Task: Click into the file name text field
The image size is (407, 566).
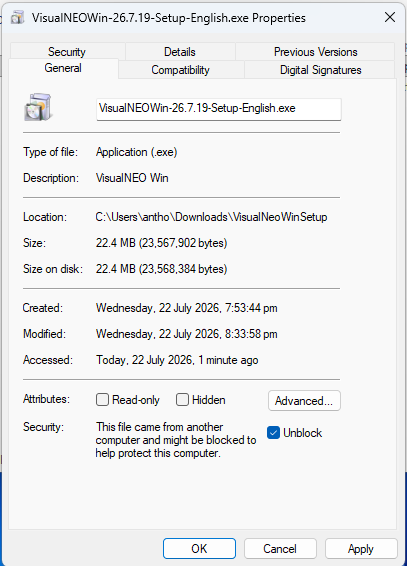Action: [219, 109]
